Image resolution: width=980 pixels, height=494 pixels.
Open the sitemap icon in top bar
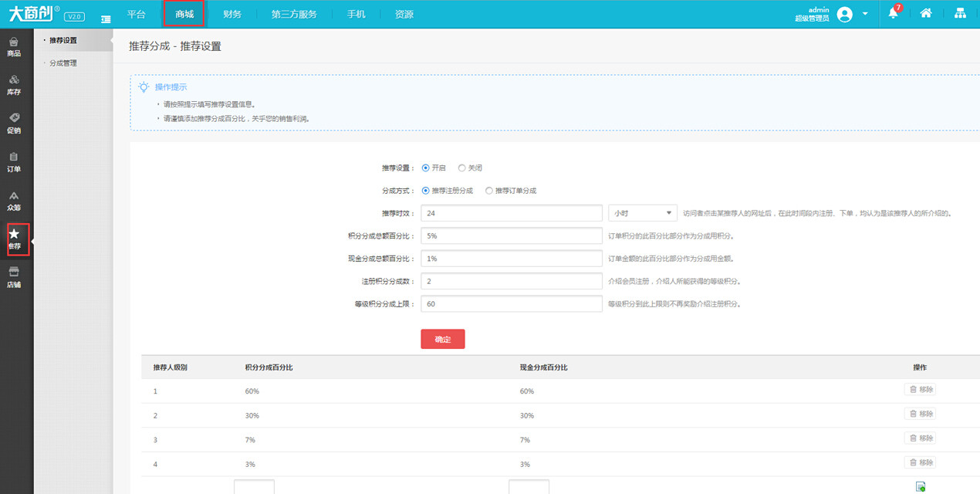pos(960,13)
